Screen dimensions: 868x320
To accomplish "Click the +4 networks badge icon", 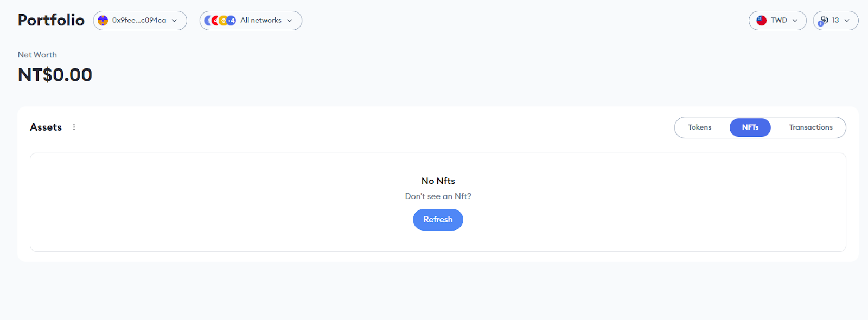I will (x=231, y=21).
